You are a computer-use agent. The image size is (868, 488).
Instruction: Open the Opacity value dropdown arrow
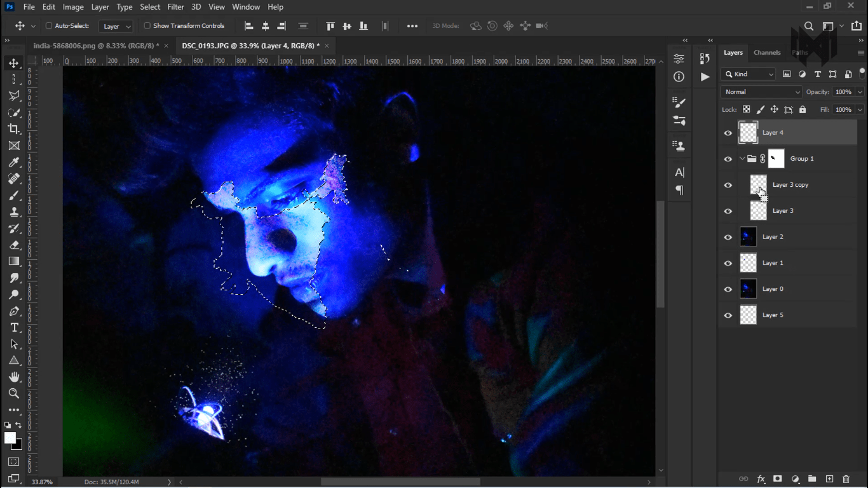point(860,92)
